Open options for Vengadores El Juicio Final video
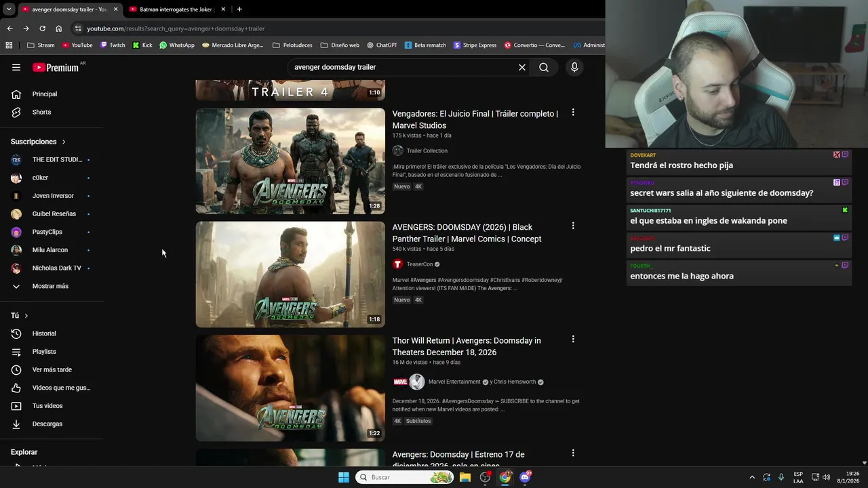The image size is (868, 488). [573, 113]
